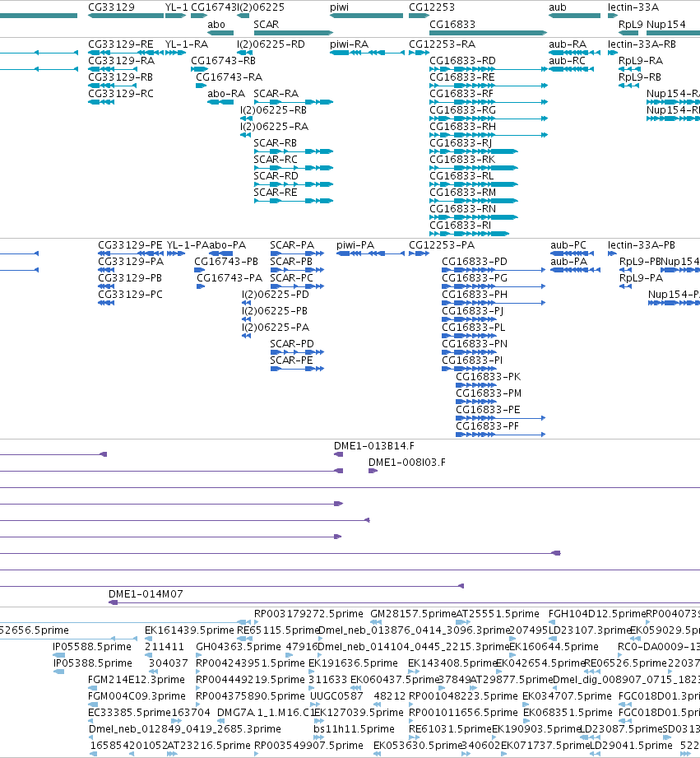The width and height of the screenshot is (700, 758).
Task: Click the aub-RC transcript label
Action: 567,60
